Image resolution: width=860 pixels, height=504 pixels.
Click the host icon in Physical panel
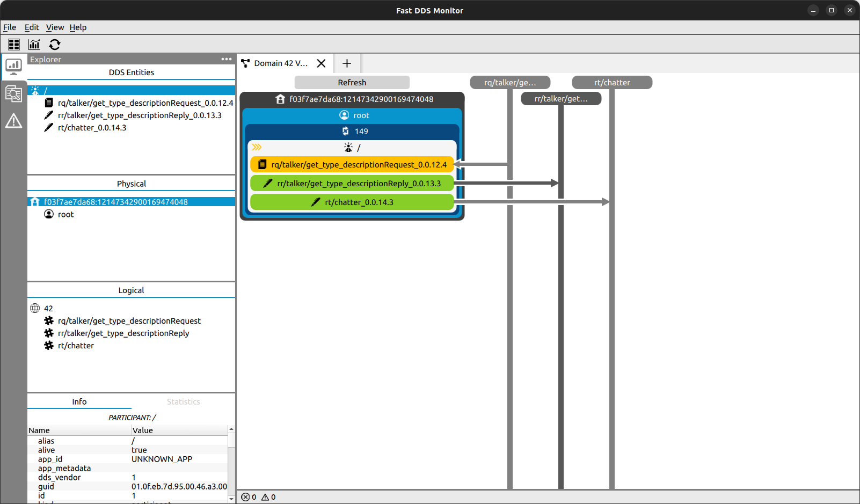[x=35, y=202]
